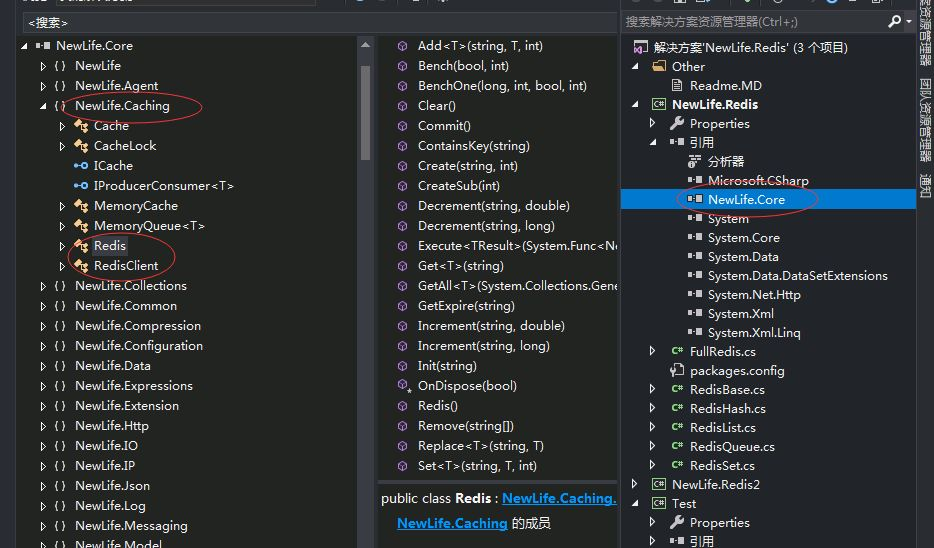The height and width of the screenshot is (548, 934).
Task: Click the method icon beside Bench(bool, int)
Action: [403, 66]
